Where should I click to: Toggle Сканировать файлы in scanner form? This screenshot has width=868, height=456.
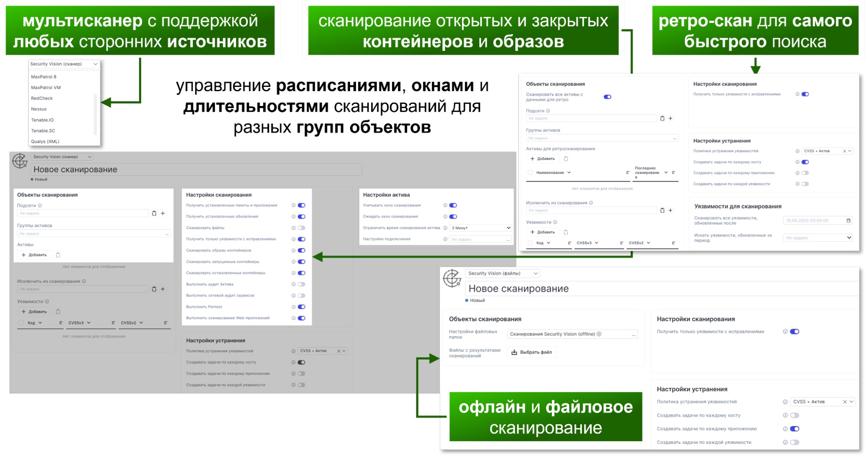[x=302, y=228]
